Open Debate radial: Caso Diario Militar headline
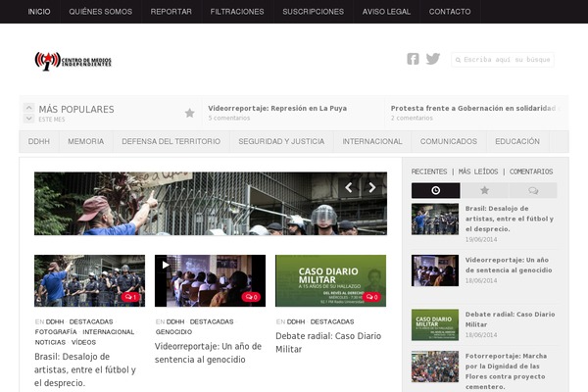The height and width of the screenshot is (392, 588). pyautogui.click(x=328, y=342)
